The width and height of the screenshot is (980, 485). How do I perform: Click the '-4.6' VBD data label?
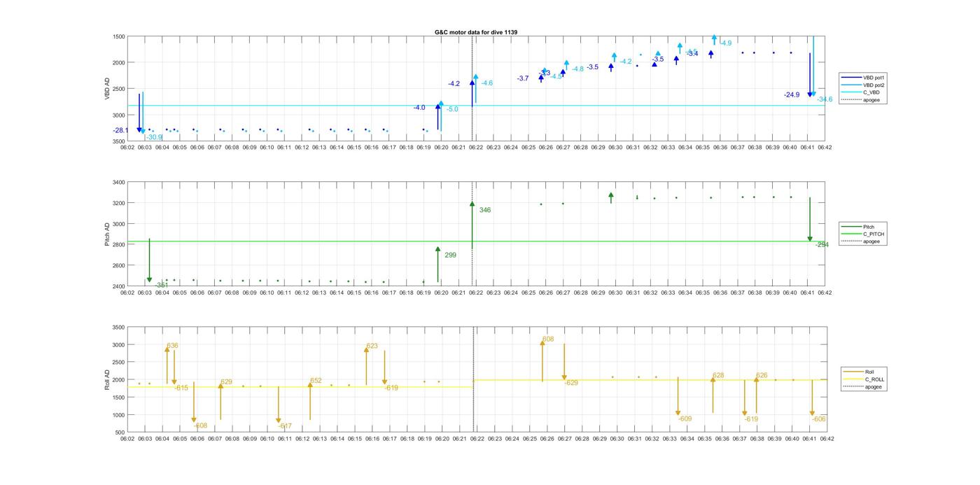point(486,83)
